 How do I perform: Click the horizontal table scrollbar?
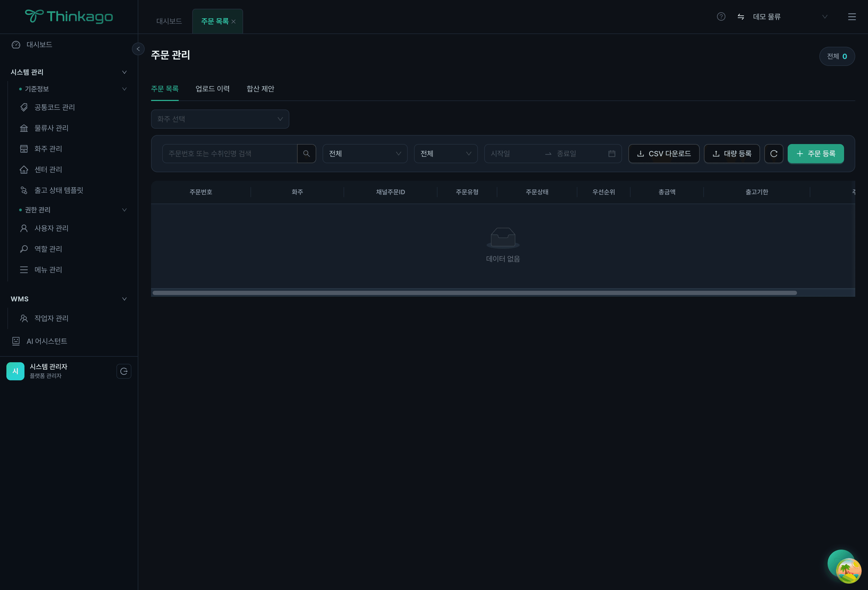474,293
